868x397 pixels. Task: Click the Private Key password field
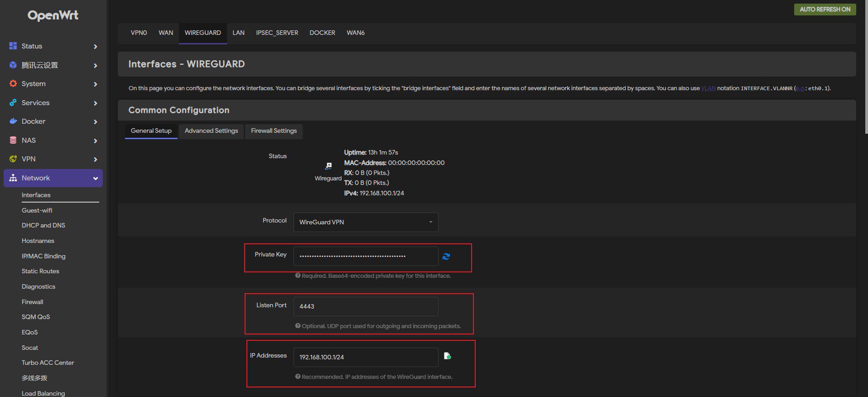point(366,257)
